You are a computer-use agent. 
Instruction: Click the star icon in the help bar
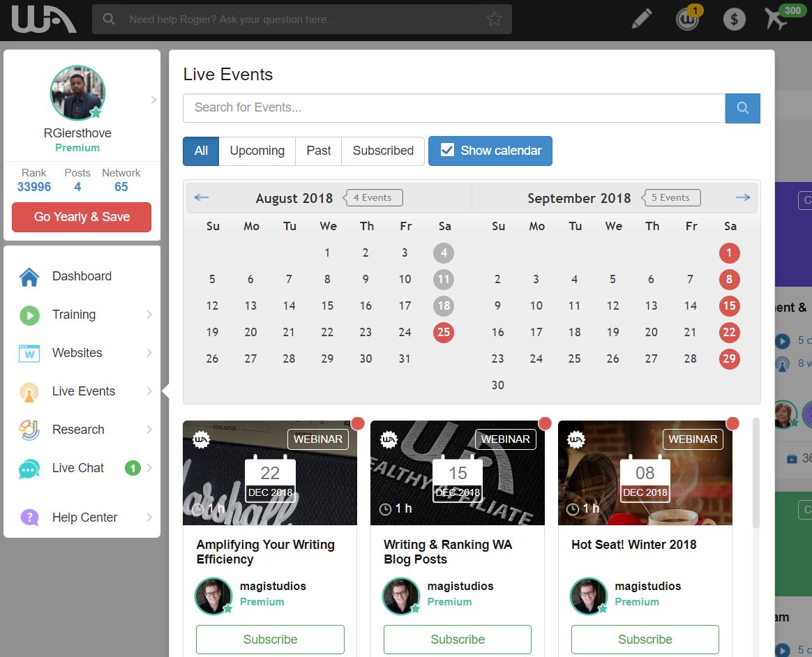[x=495, y=19]
